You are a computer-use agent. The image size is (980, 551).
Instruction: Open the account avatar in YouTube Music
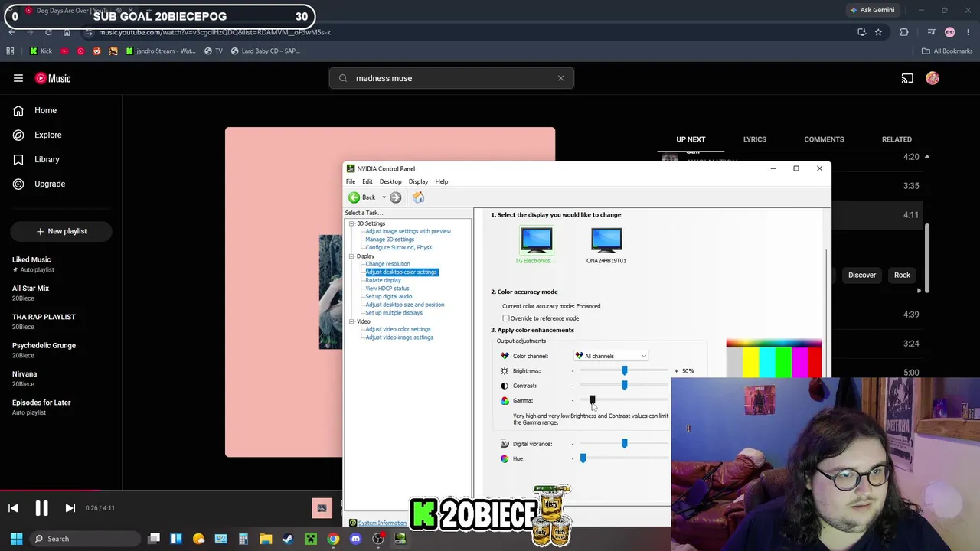tap(933, 78)
